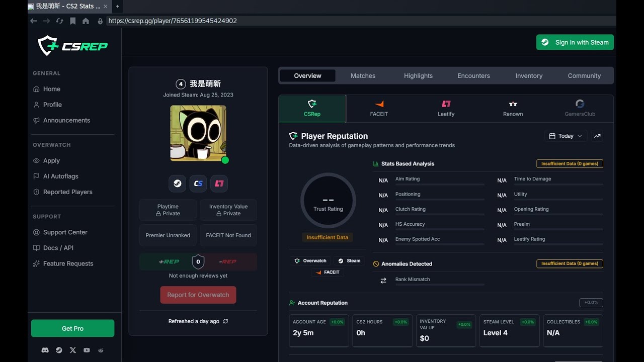The image size is (644, 362).
Task: Open the Overwatch Apply page
Action: pyautogui.click(x=46, y=160)
